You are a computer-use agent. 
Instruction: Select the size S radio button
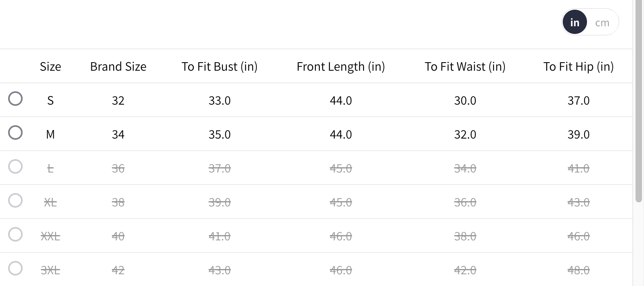pos(15,99)
